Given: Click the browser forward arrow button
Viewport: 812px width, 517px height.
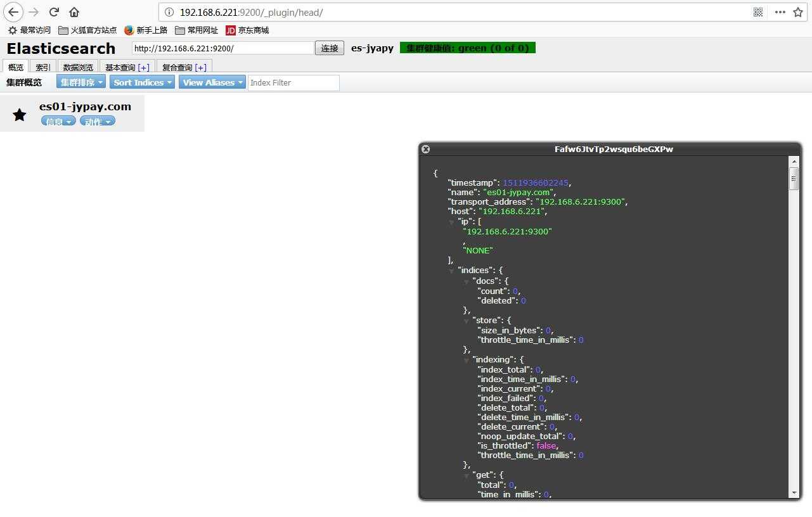Looking at the screenshot, I should (34, 12).
